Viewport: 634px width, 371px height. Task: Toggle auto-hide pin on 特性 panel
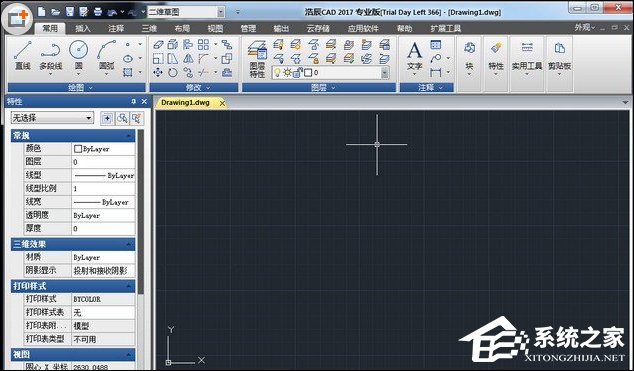tap(134, 102)
